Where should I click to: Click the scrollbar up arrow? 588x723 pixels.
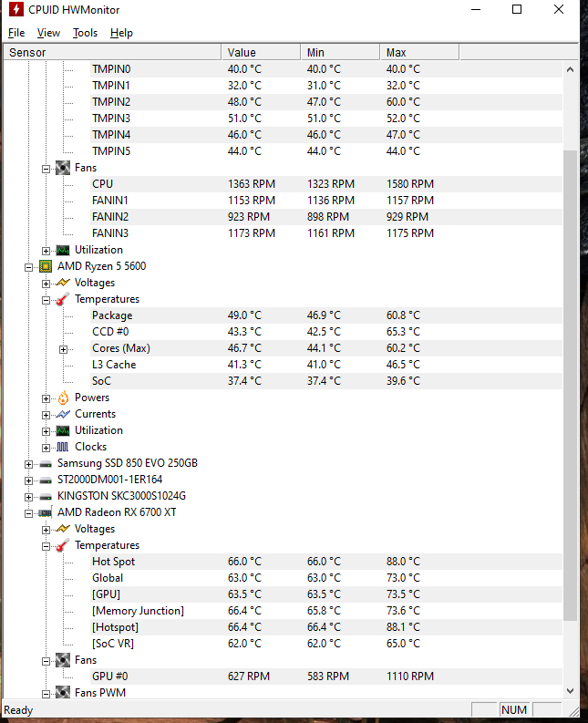point(570,69)
